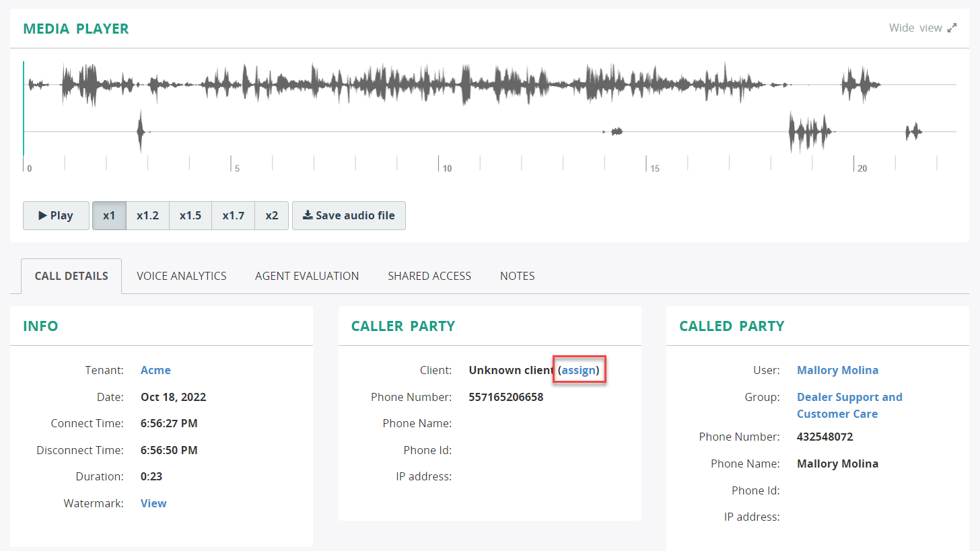Select the date Oct 18, 2022
This screenshot has height=551, width=980.
click(174, 397)
